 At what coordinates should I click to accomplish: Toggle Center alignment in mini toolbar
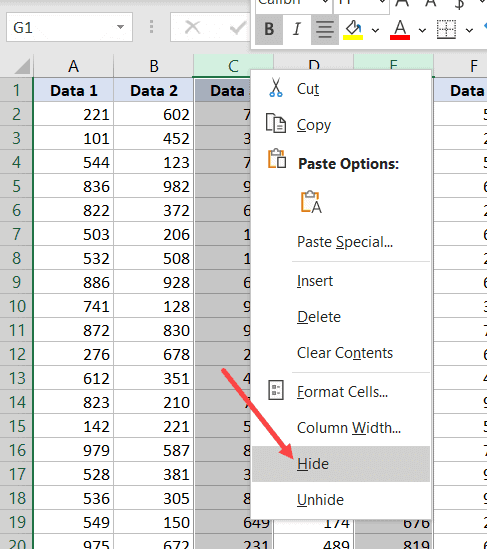point(325,29)
